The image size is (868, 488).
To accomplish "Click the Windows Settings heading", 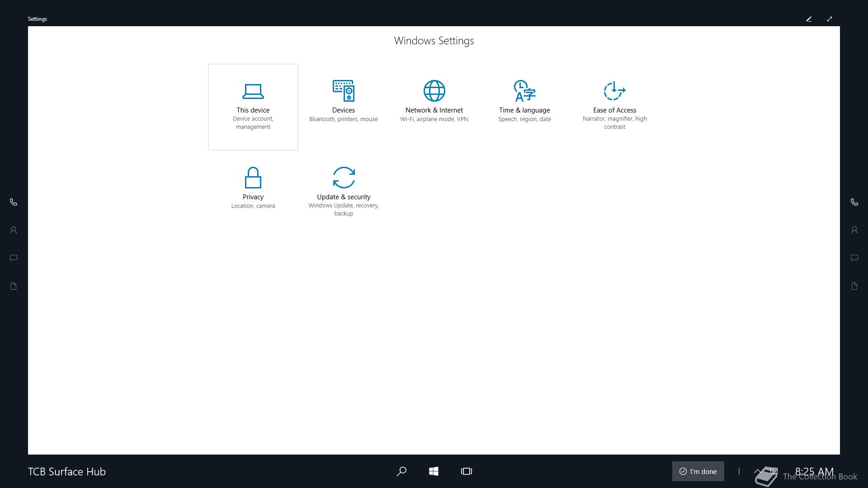I will pyautogui.click(x=434, y=41).
